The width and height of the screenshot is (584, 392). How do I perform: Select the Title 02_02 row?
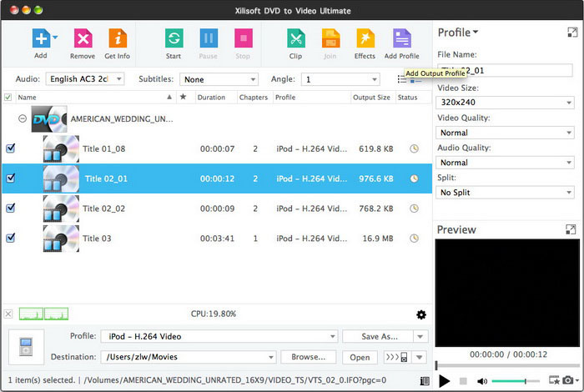(217, 209)
